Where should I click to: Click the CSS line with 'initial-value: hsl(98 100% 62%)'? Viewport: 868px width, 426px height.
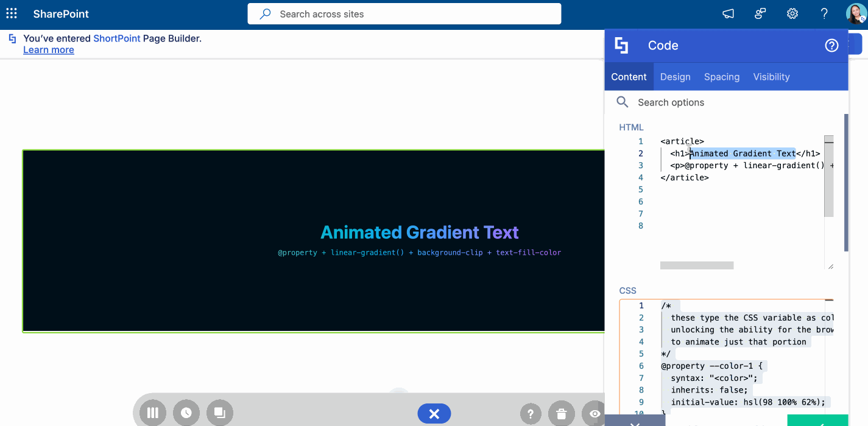tap(748, 402)
